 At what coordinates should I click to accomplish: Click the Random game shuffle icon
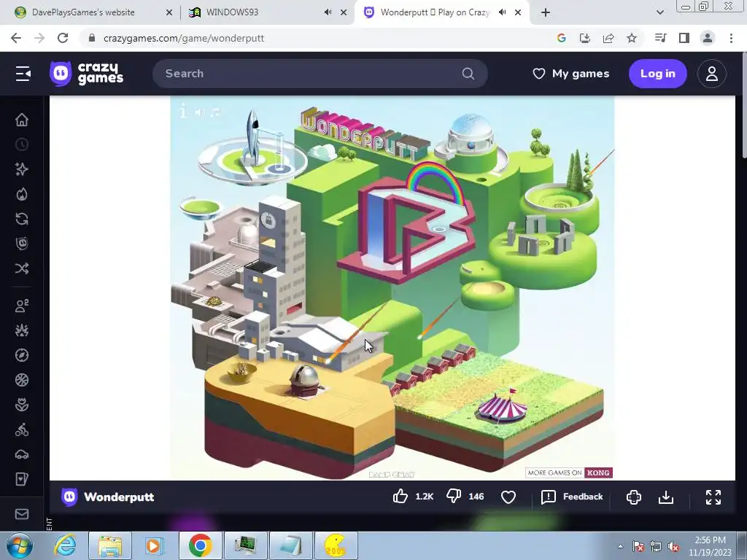pyautogui.click(x=22, y=268)
